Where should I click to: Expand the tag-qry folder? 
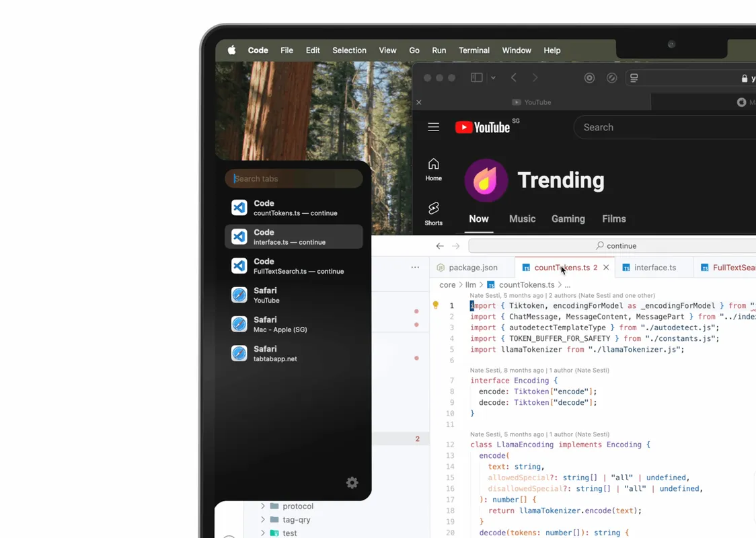(263, 520)
